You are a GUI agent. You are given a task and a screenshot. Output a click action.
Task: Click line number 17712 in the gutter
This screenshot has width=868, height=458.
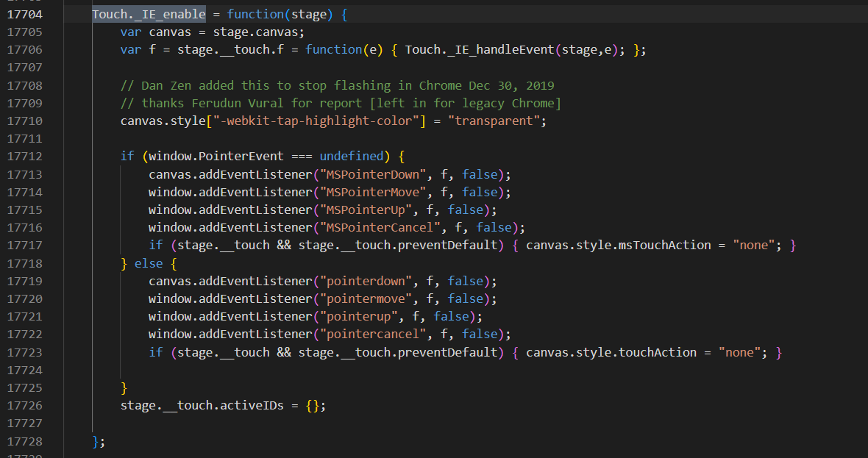[24, 157]
